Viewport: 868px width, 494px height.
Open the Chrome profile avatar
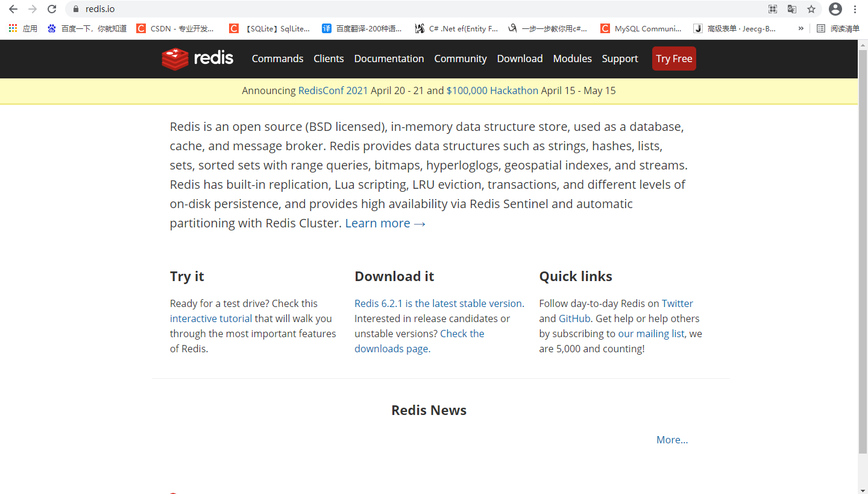click(835, 9)
